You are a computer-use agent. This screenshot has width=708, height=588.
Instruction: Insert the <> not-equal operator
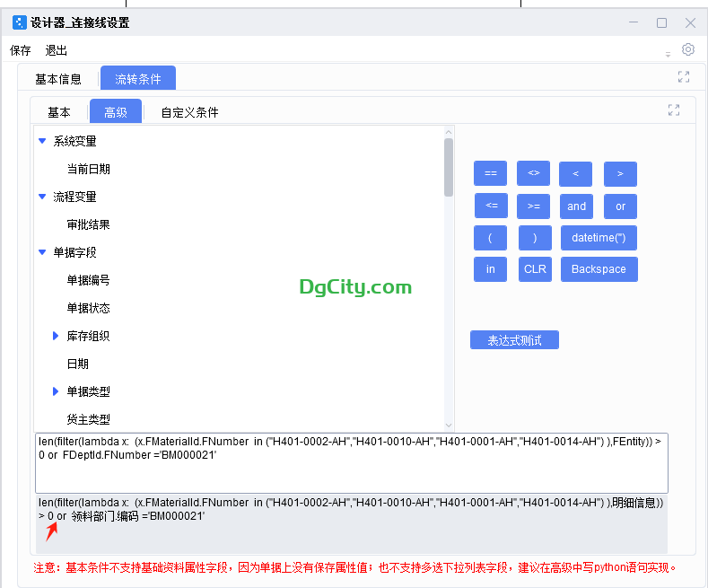[533, 173]
